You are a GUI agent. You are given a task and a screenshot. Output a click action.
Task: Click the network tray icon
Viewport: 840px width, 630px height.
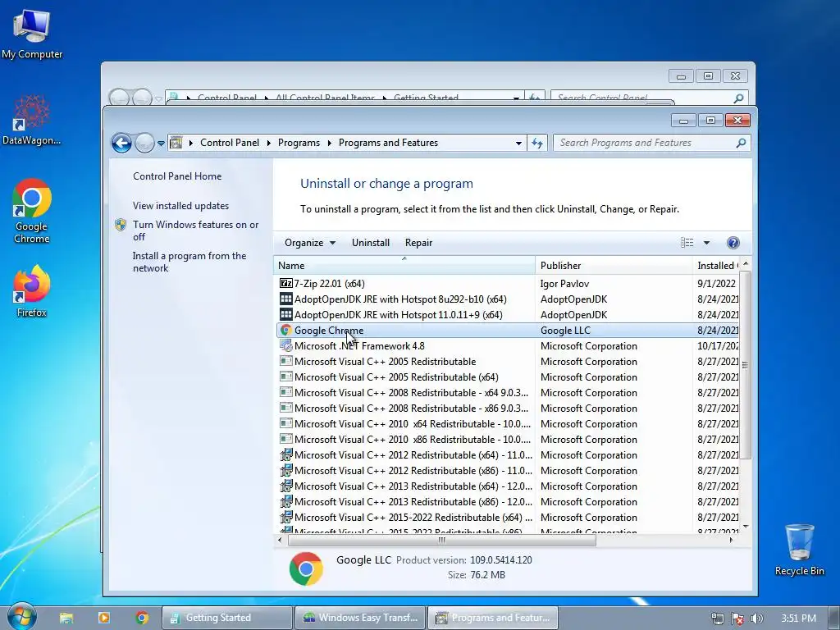point(717,619)
